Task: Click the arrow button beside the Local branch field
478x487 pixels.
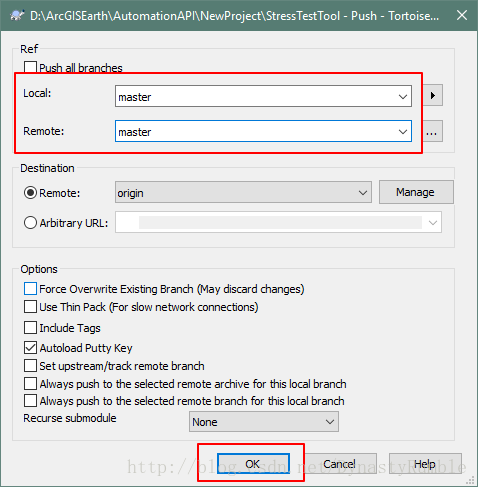Action: click(433, 96)
